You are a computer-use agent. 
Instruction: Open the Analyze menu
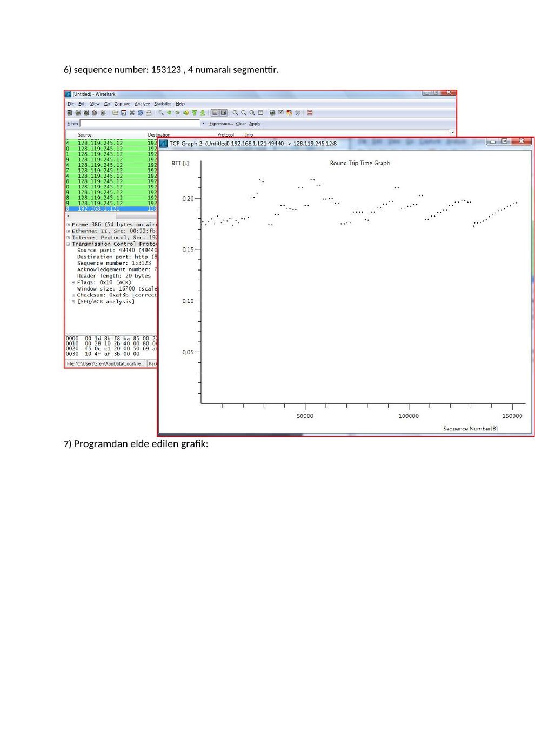[142, 104]
